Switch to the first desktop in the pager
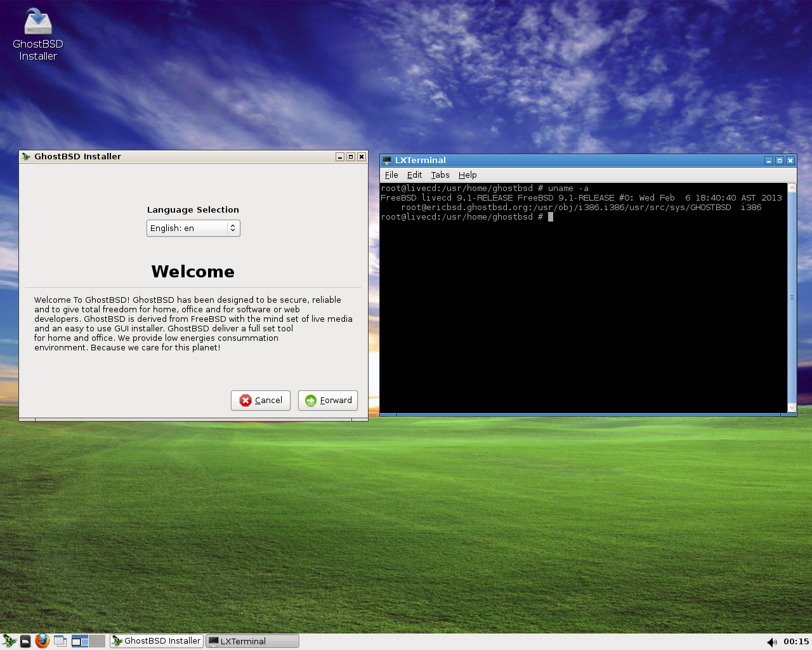The height and width of the screenshot is (650, 812). click(x=80, y=641)
